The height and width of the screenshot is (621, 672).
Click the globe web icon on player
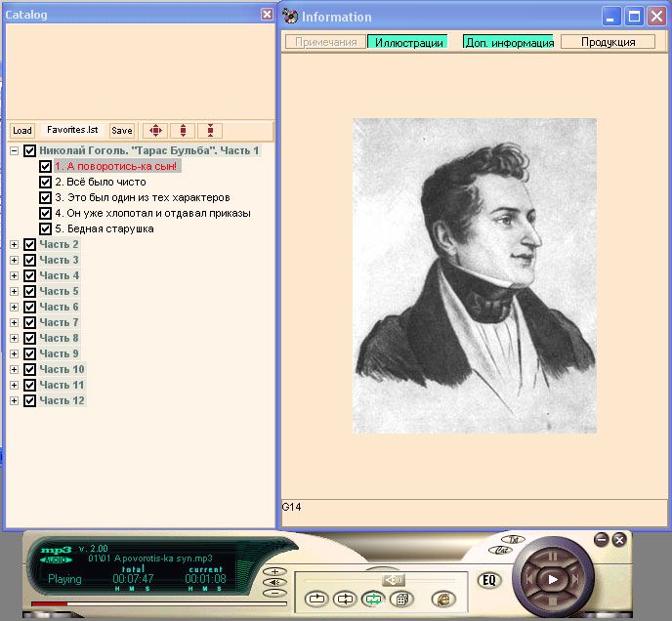[442, 599]
